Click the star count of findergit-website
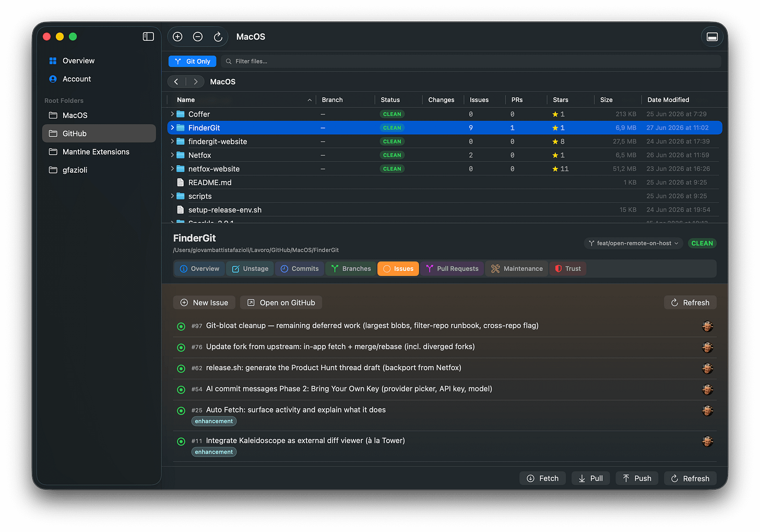Image resolution: width=760 pixels, height=532 pixels. pos(563,141)
